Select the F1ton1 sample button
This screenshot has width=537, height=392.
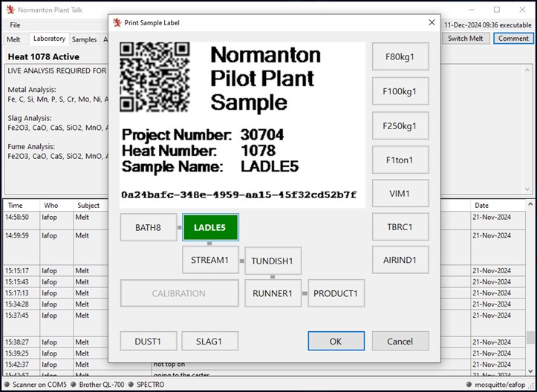400,160
